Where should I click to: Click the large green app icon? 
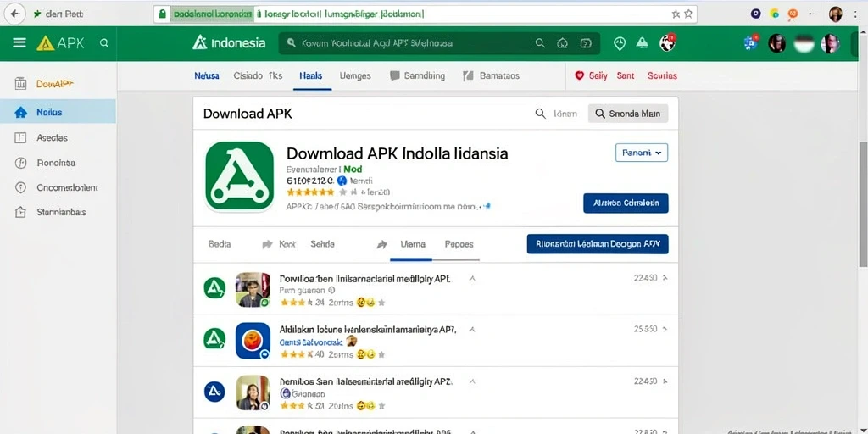click(x=239, y=175)
